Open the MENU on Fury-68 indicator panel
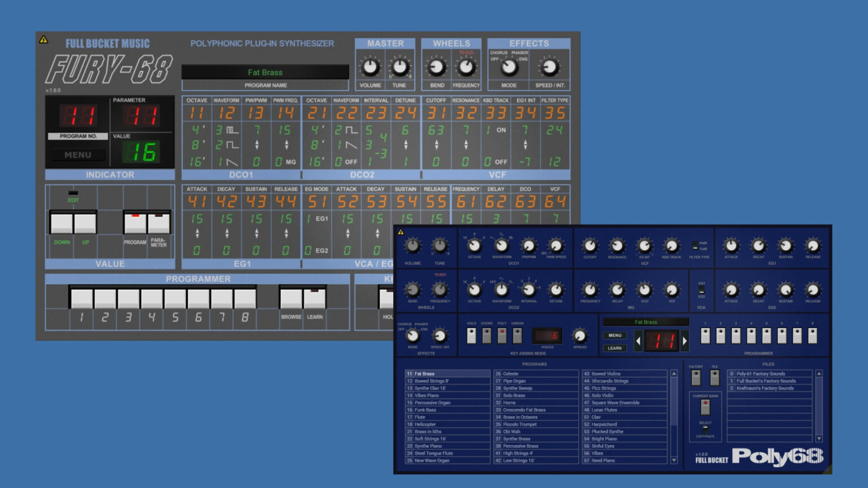The height and width of the screenshot is (488, 868). pos(77,154)
